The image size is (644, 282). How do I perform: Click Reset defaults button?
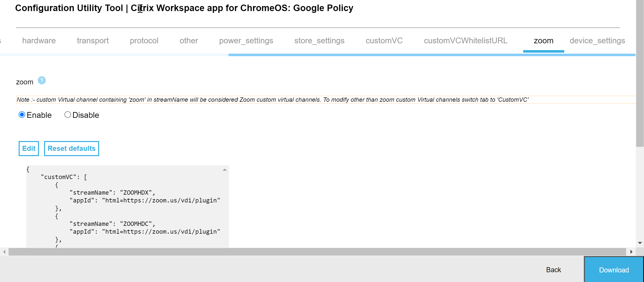click(71, 149)
